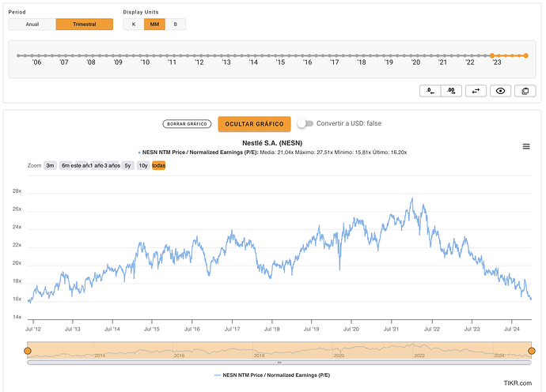Click the copy table icon button
The width and height of the screenshot is (546, 392).
click(x=525, y=91)
